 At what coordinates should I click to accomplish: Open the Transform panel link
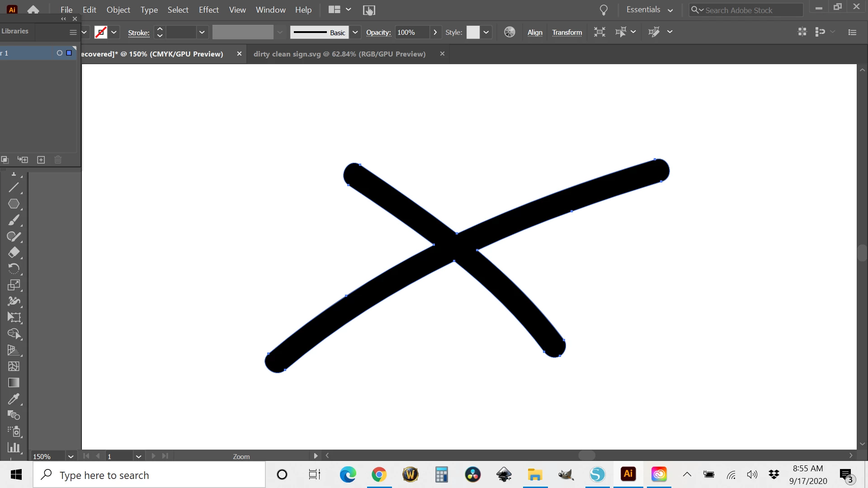[x=567, y=33]
